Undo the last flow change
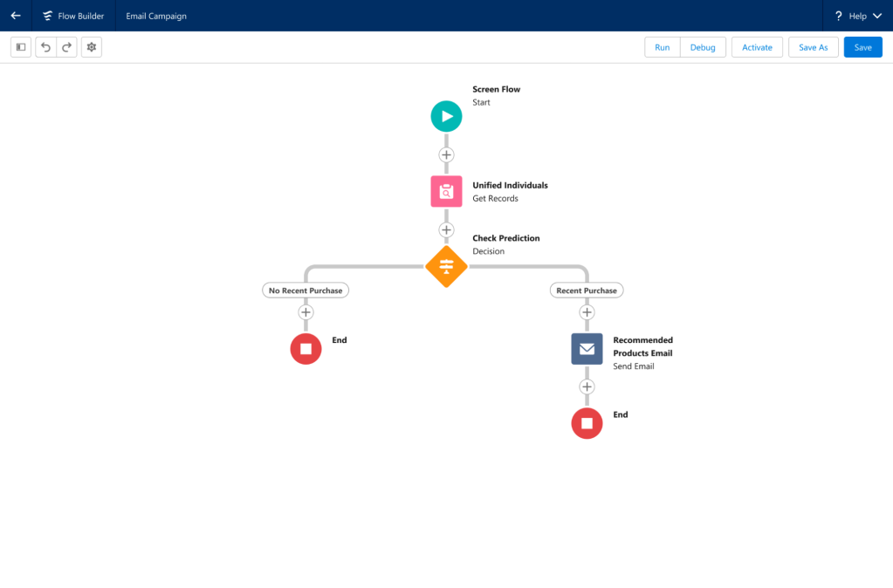The image size is (893, 588). click(46, 47)
